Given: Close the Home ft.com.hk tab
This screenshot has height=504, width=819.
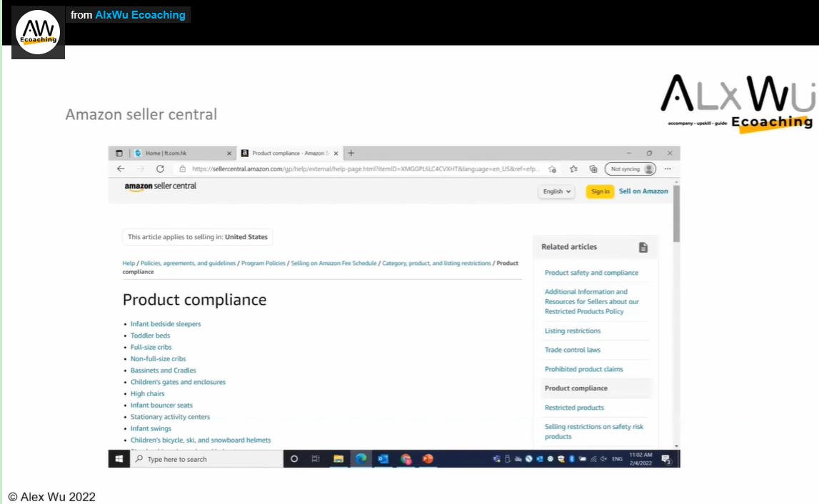Looking at the screenshot, I should coord(229,153).
